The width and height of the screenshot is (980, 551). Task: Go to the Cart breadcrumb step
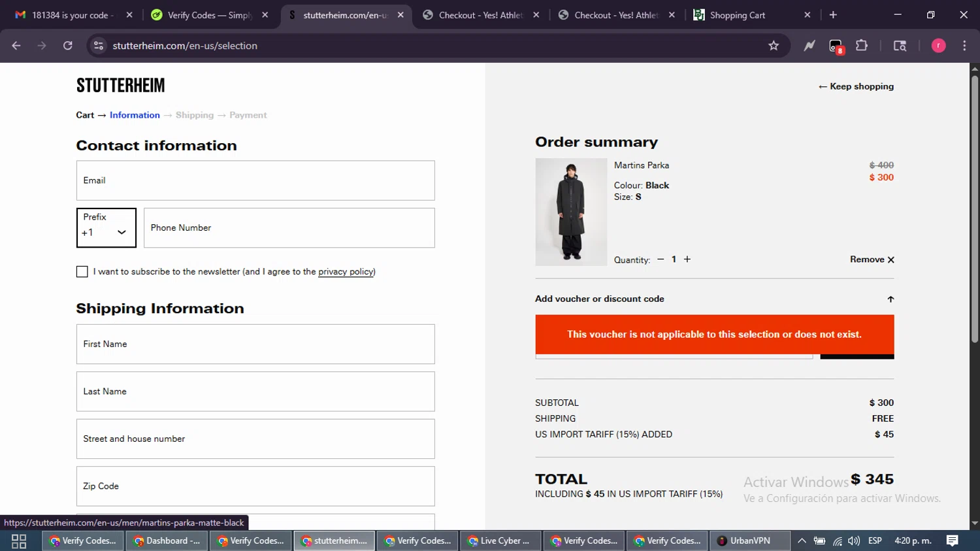coord(85,115)
